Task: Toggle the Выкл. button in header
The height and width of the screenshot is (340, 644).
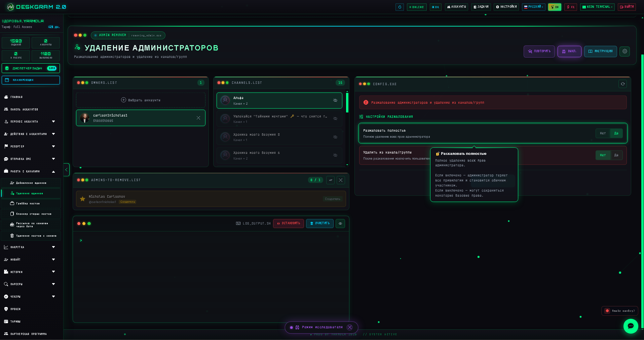Action: point(569,52)
